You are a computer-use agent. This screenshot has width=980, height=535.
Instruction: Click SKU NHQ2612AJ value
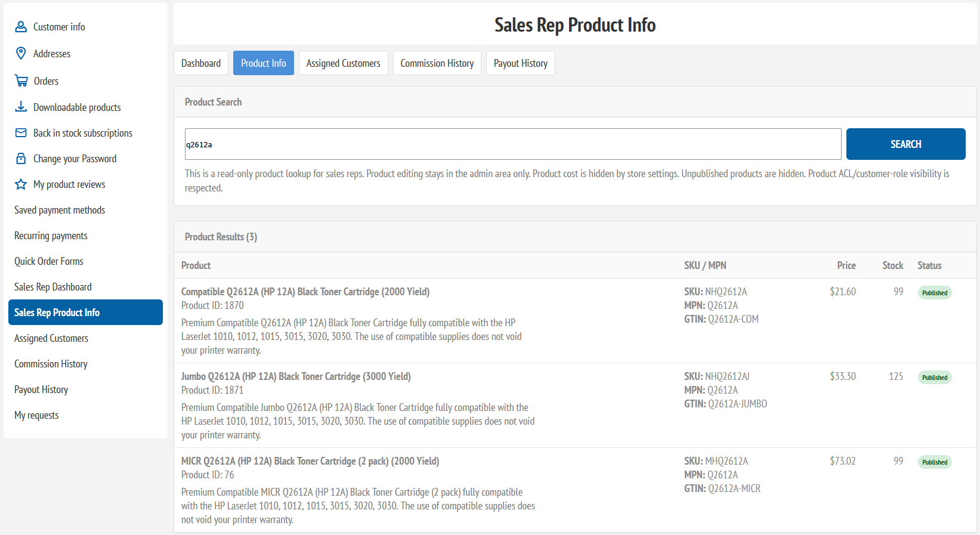point(727,376)
